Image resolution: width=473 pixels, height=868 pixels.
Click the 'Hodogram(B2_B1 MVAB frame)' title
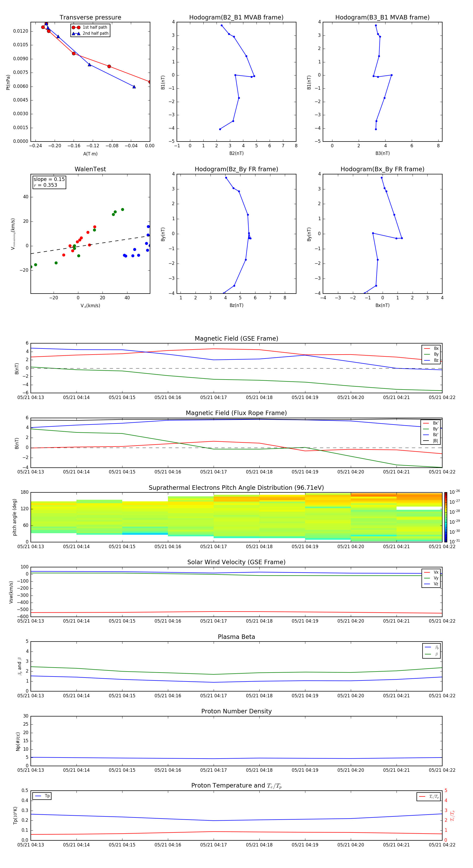click(x=236, y=18)
